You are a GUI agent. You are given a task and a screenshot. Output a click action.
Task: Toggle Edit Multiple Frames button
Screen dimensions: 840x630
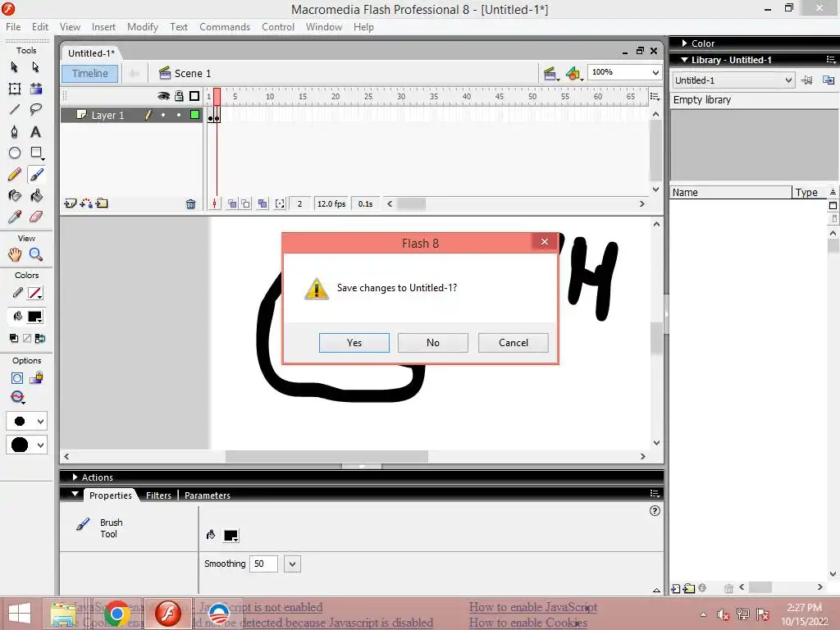click(262, 203)
